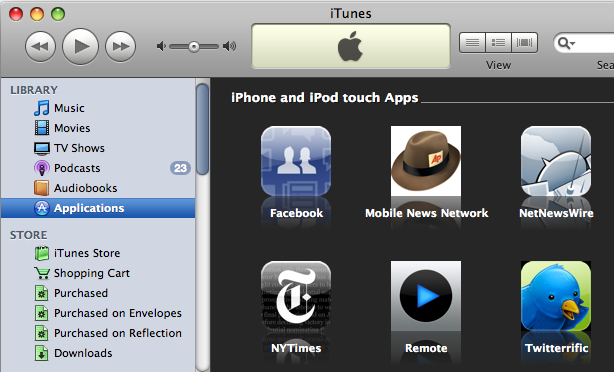Select the NYTimes app icon
This screenshot has width=614, height=372.
click(x=296, y=296)
